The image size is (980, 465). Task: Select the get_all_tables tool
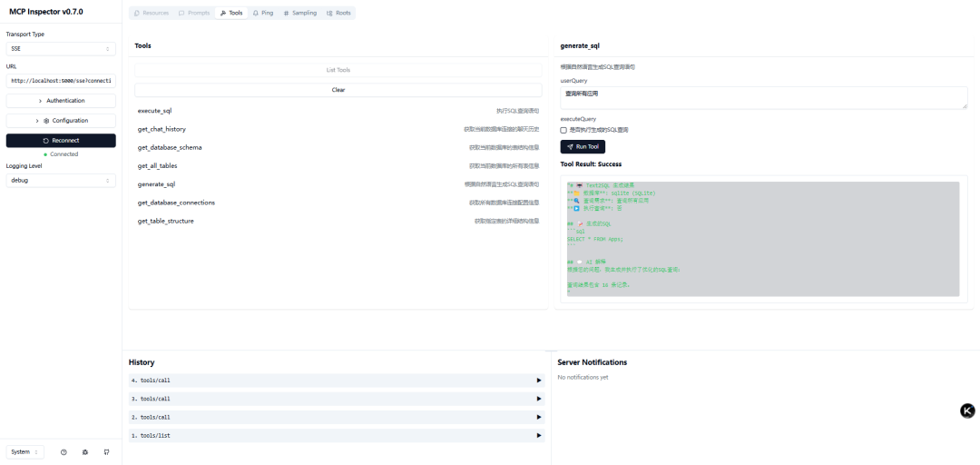338,166
